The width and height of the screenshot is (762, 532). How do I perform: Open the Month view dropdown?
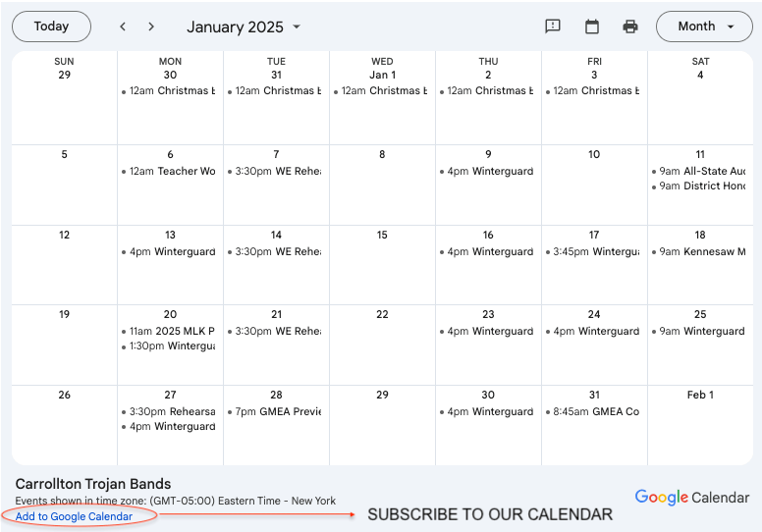point(706,27)
